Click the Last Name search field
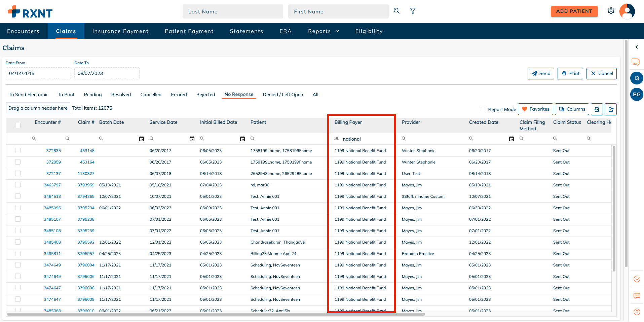The image size is (644, 322). [x=233, y=11]
